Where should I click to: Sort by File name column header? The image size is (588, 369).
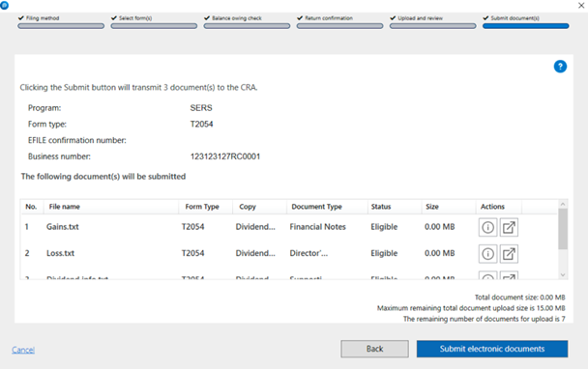click(x=111, y=207)
